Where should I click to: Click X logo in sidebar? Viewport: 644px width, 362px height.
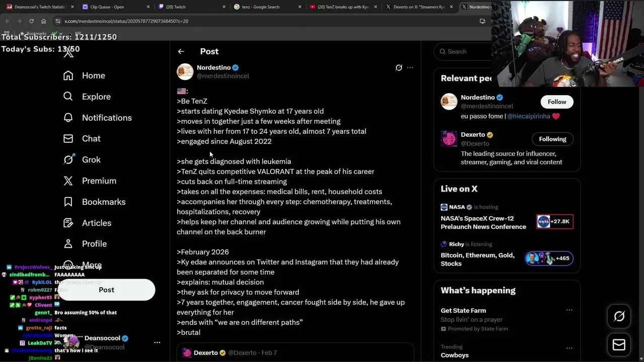[68, 52]
